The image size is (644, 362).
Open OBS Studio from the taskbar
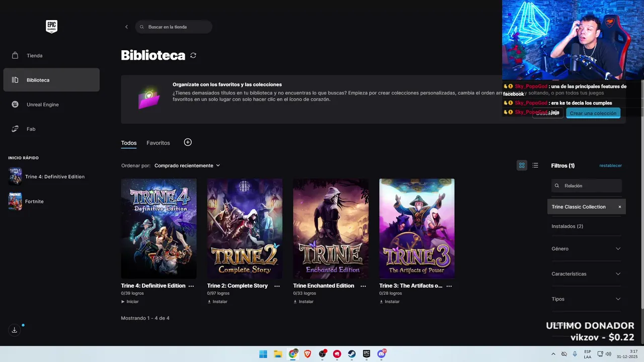pos(323,354)
